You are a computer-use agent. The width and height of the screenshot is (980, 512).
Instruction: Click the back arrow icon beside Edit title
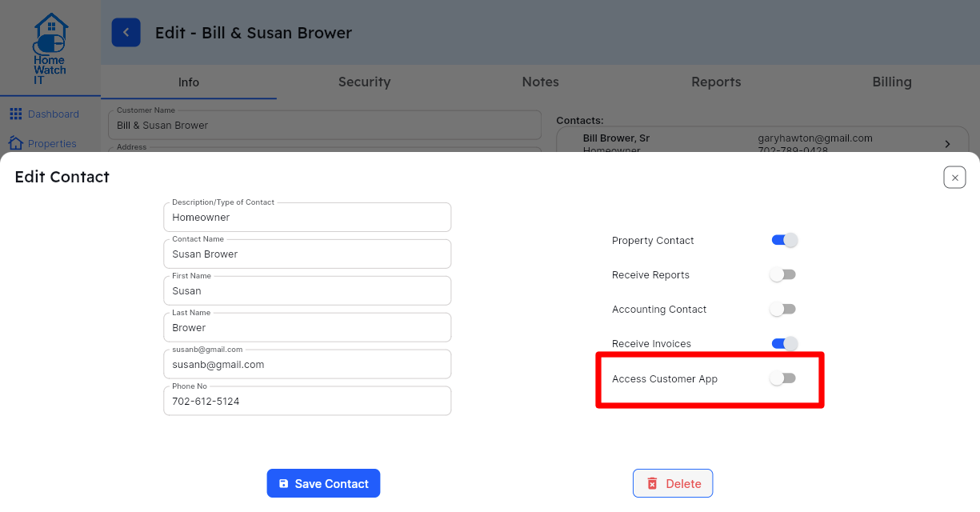coord(126,33)
